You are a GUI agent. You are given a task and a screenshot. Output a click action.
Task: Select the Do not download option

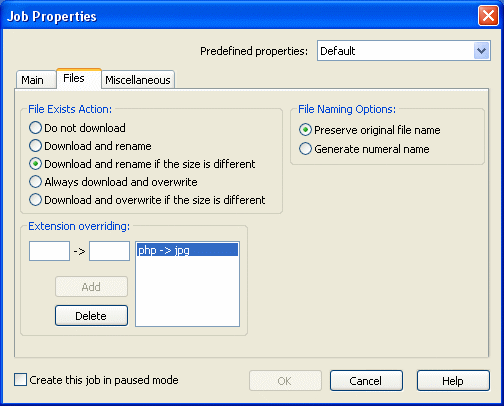(x=77, y=128)
